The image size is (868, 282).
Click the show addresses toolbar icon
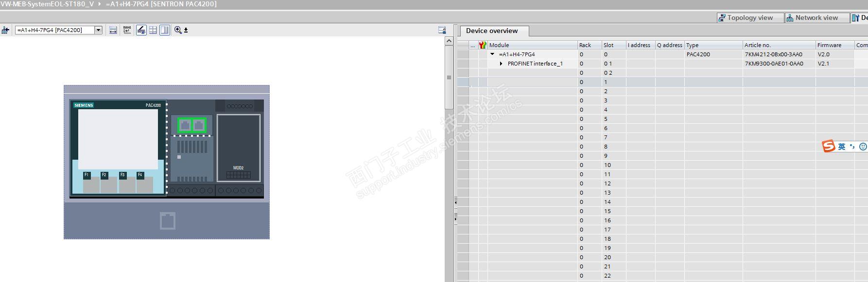pyautogui.click(x=113, y=30)
